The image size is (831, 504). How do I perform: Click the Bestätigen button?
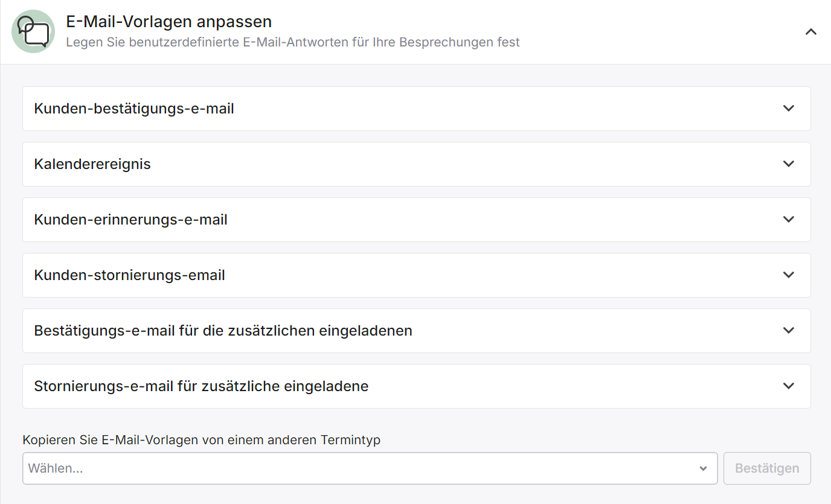[767, 468]
